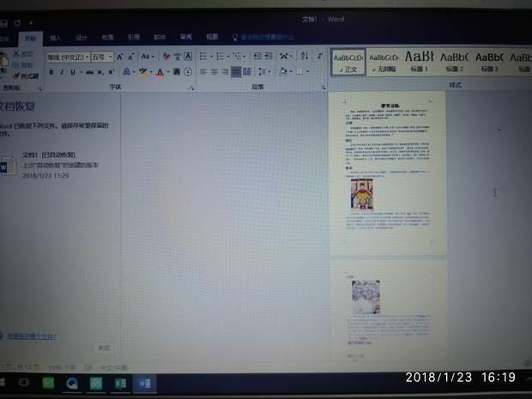Toggle bold formatting
The width and height of the screenshot is (532, 399).
[x=51, y=72]
